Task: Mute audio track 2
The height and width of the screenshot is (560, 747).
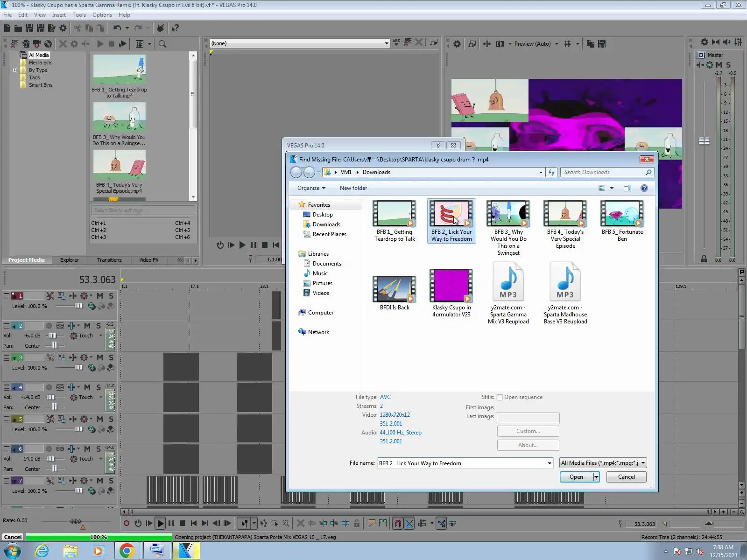Action: 87,326
